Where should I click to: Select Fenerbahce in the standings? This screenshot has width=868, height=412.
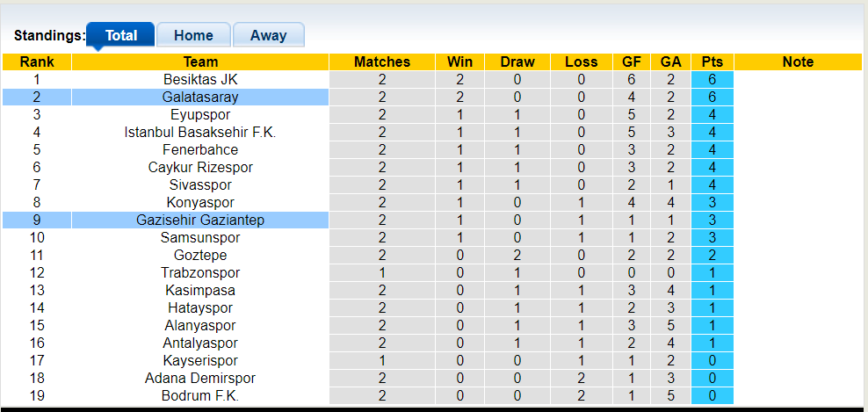(200, 149)
